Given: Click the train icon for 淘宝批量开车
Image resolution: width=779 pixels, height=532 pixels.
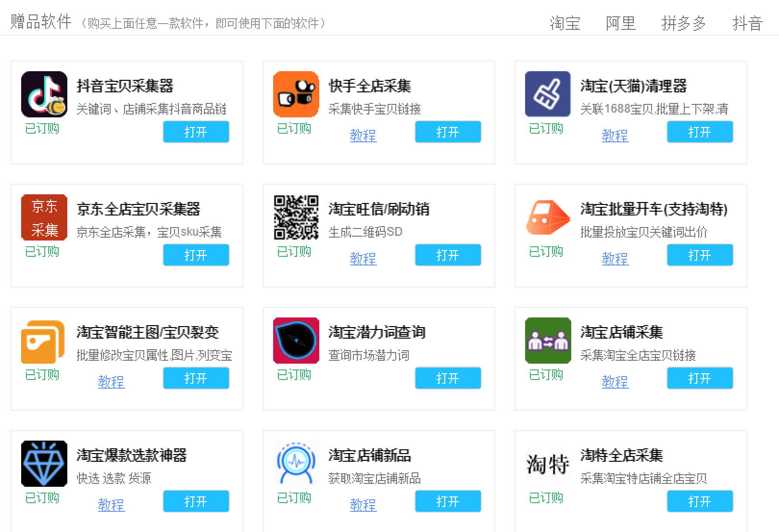Looking at the screenshot, I should [x=548, y=217].
